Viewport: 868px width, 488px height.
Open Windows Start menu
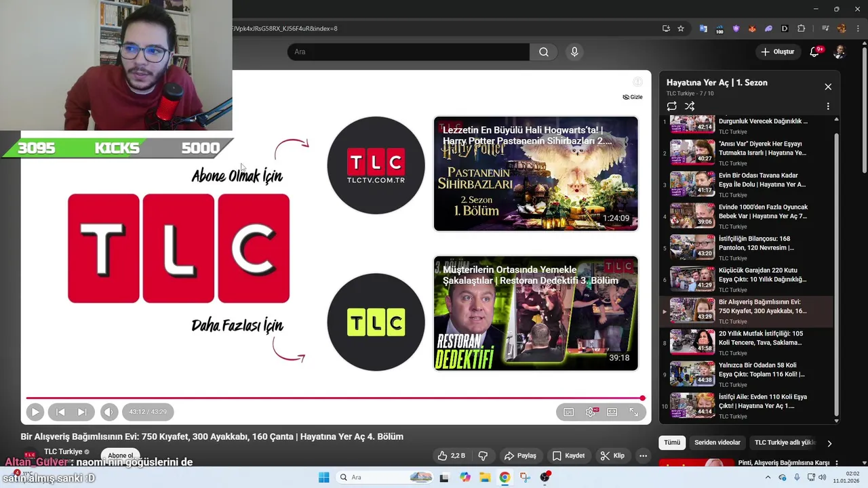324,477
